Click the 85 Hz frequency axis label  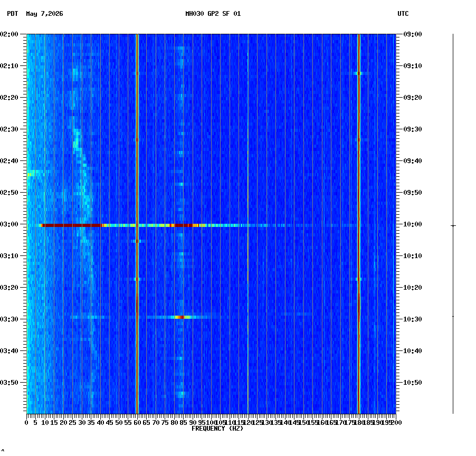[183, 423]
